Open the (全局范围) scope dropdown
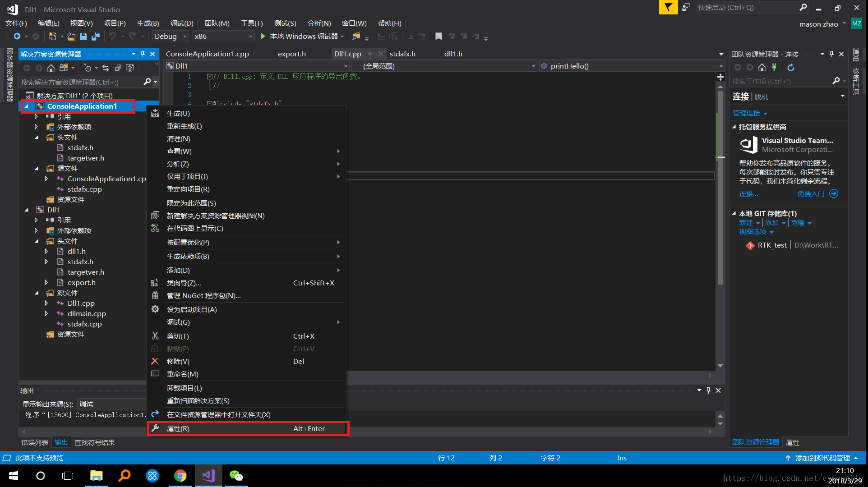This screenshot has width=868, height=487. (444, 66)
